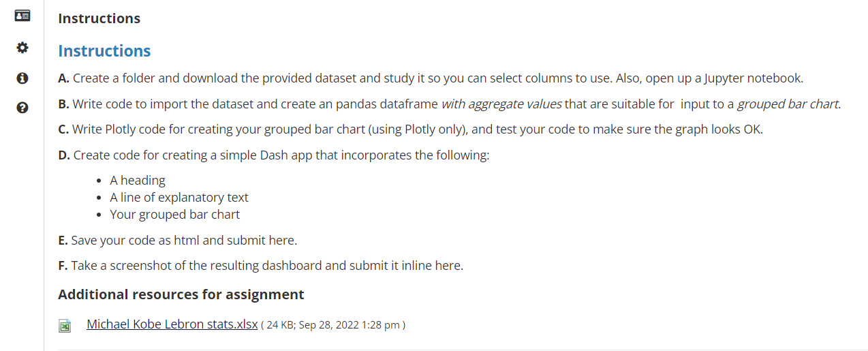Image resolution: width=868 pixels, height=351 pixels.
Task: Click step D about simple Dash app
Action: coord(274,155)
